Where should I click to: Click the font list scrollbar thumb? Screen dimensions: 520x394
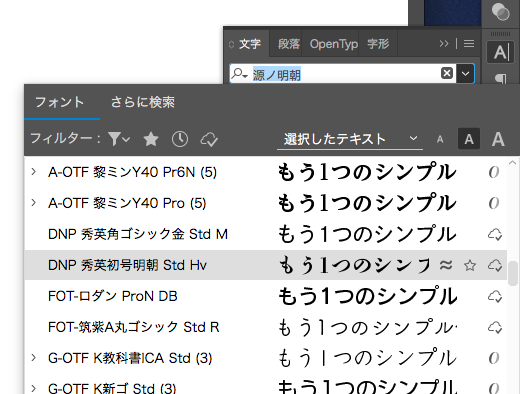coord(512,273)
